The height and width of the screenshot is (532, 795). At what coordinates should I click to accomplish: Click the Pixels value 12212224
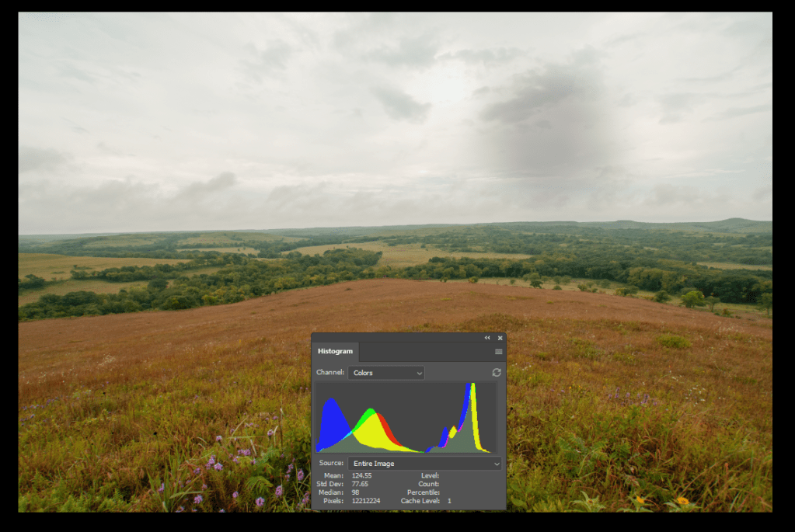tap(366, 501)
